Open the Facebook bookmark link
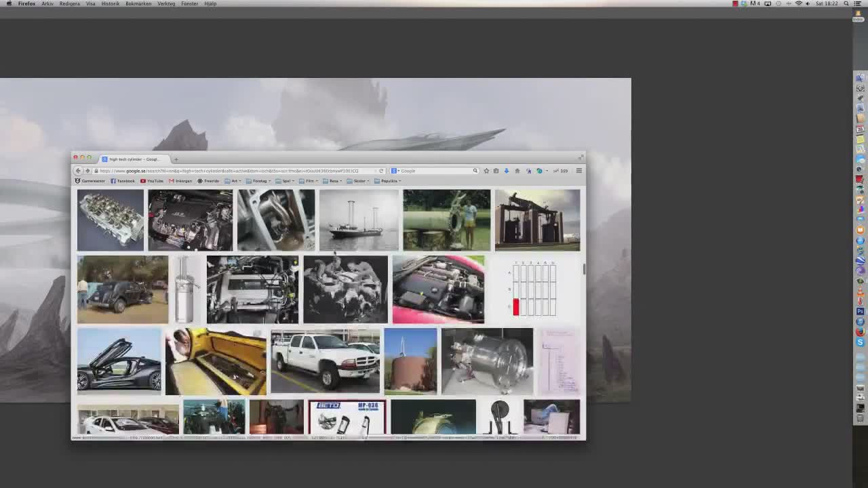 tap(123, 181)
